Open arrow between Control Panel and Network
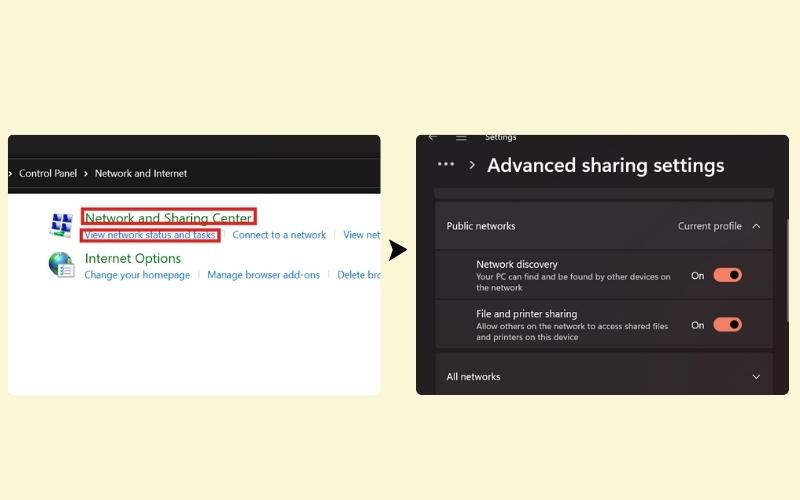The width and height of the screenshot is (800, 500). 86,173
